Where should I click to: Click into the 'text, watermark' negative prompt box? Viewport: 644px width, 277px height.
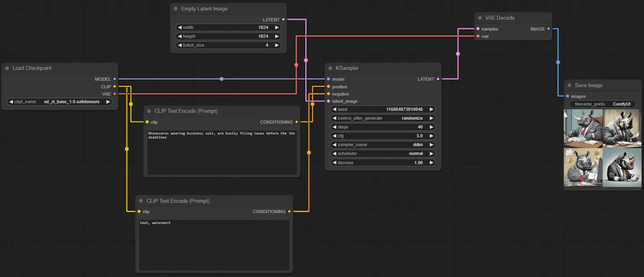click(x=214, y=245)
